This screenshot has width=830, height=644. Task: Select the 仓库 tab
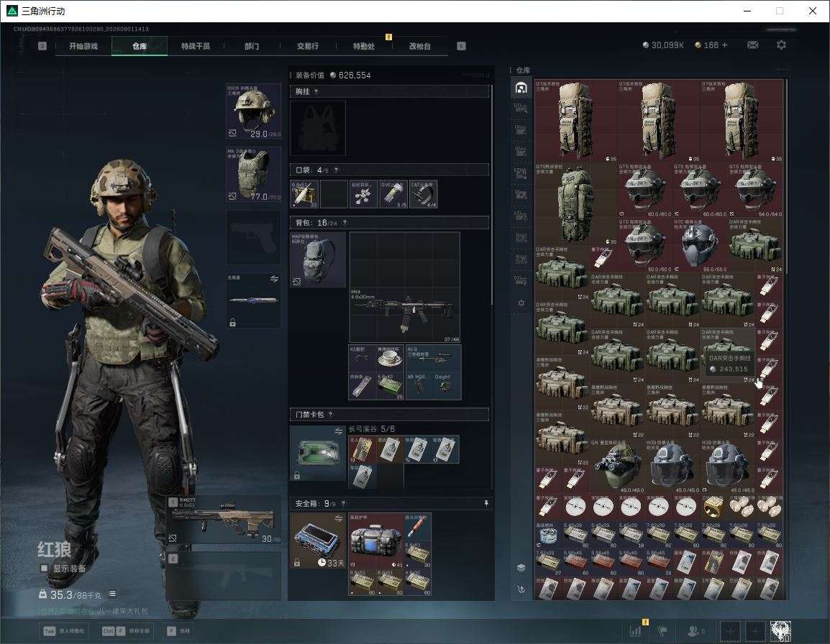(x=140, y=46)
